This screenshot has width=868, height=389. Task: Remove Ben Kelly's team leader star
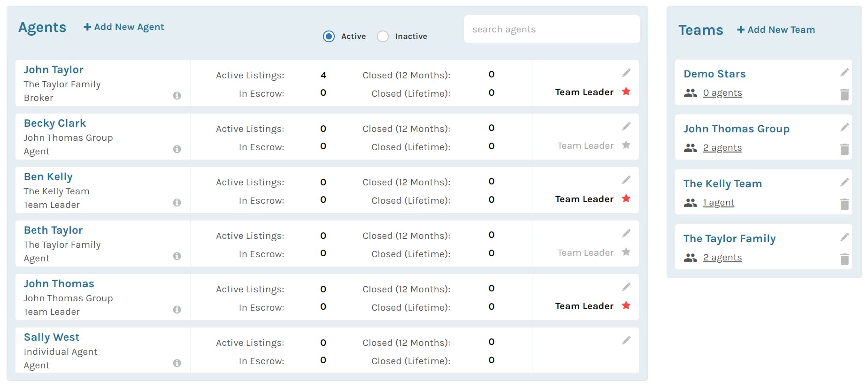click(x=626, y=199)
